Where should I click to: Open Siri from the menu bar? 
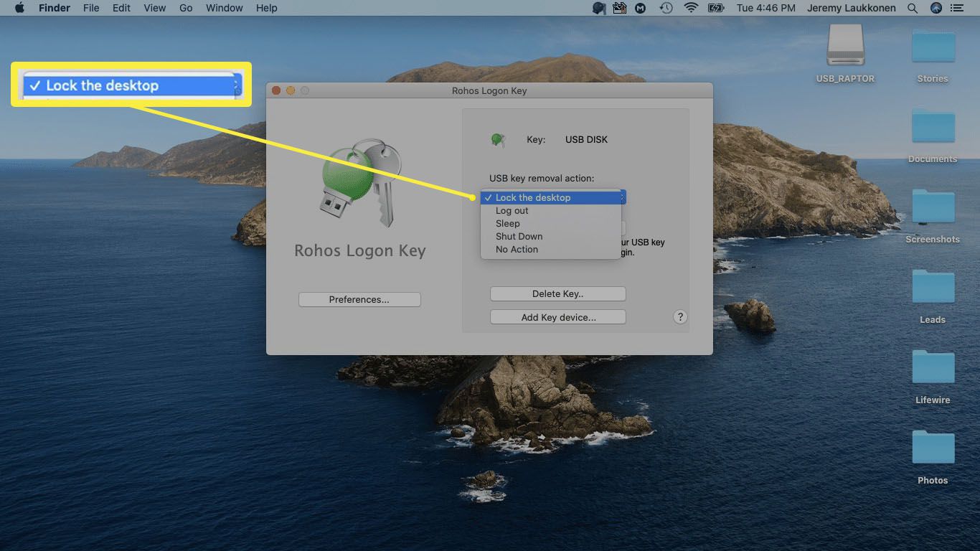click(x=936, y=8)
